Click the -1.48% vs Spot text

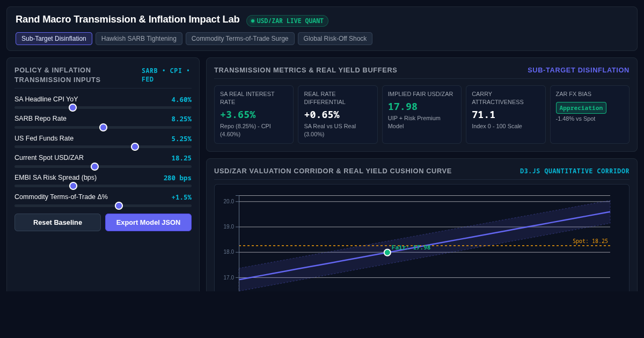coord(575,119)
